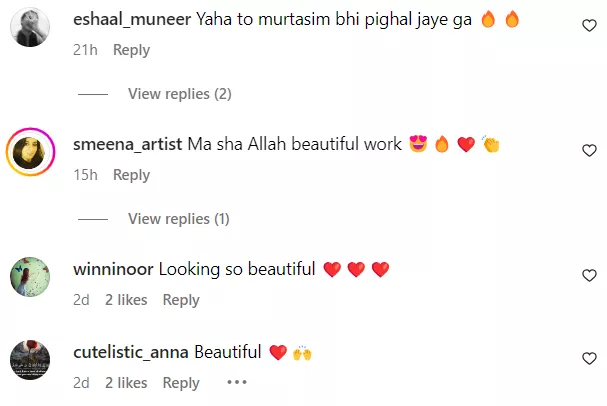The width and height of the screenshot is (607, 406).
Task: Expand View replies (2) under eshaal_muneer
Action: 179,94
